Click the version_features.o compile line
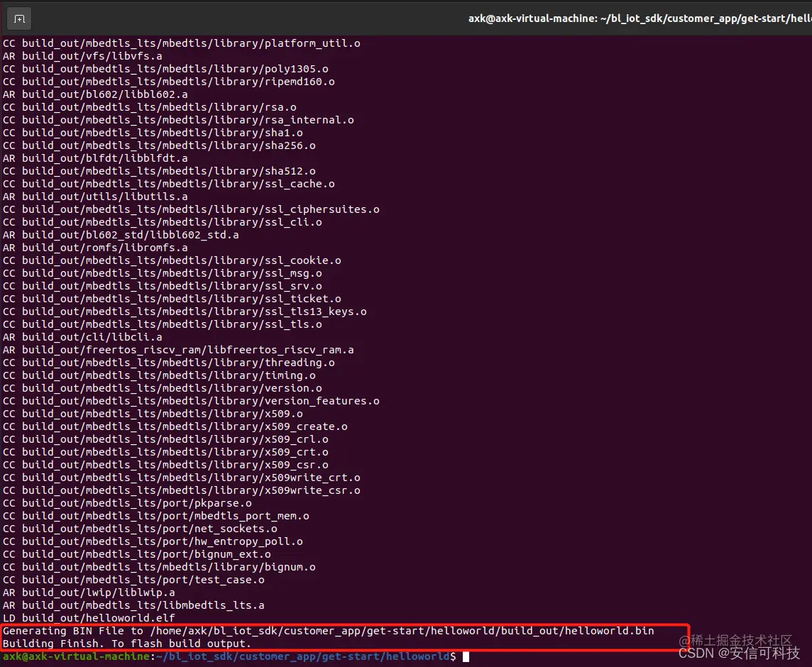The image size is (812, 667). click(191, 401)
